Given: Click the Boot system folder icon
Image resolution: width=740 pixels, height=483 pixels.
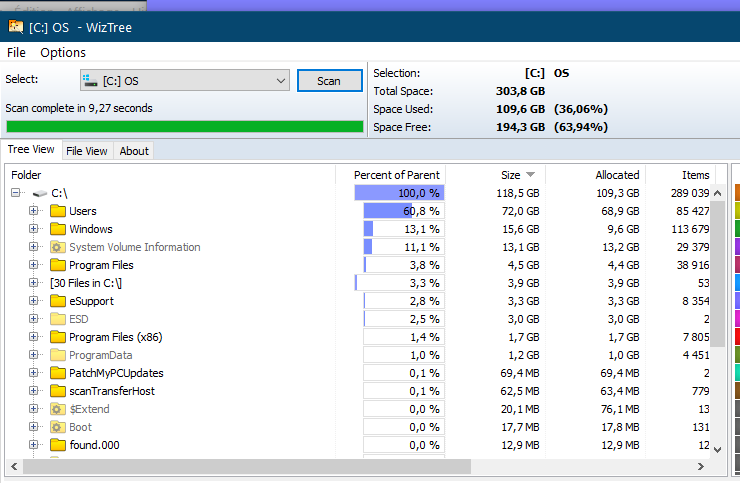Looking at the screenshot, I should pos(58,427).
